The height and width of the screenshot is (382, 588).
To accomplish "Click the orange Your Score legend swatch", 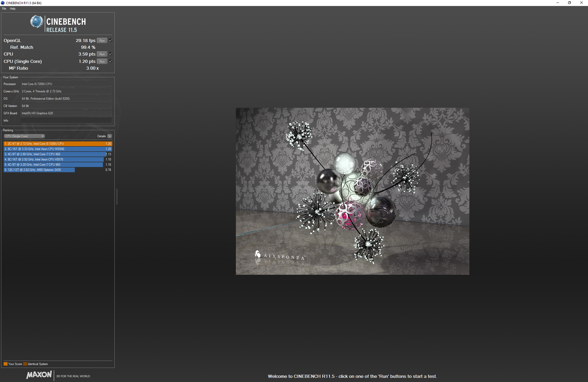I will 5,364.
